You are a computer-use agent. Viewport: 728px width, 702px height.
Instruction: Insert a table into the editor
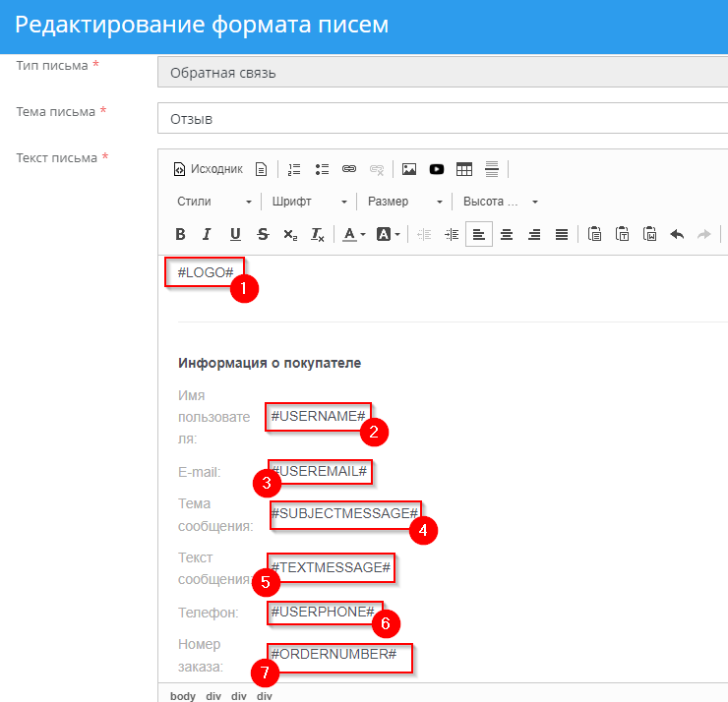pyautogui.click(x=464, y=169)
